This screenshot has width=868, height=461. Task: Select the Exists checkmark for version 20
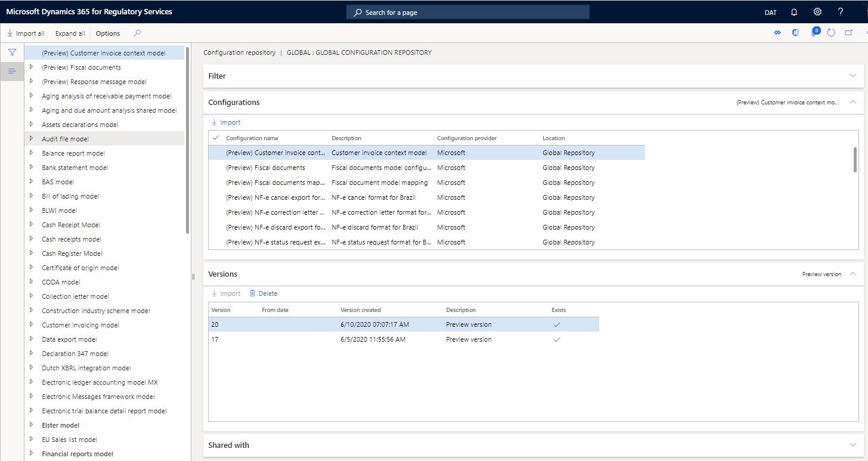[x=557, y=324]
